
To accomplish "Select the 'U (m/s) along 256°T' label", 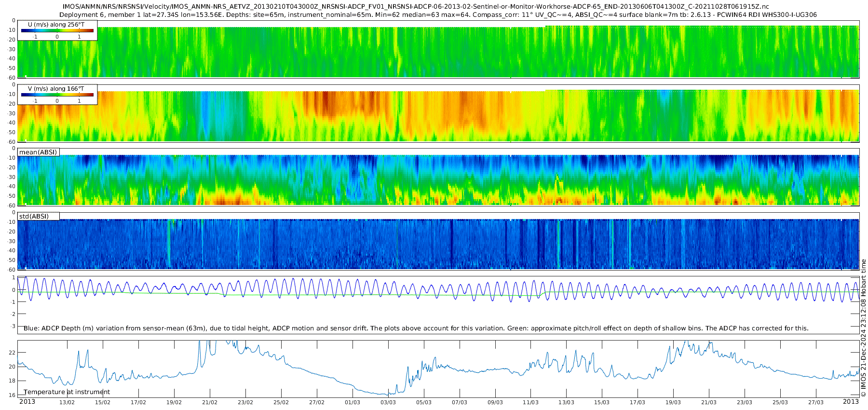I will (56, 24).
